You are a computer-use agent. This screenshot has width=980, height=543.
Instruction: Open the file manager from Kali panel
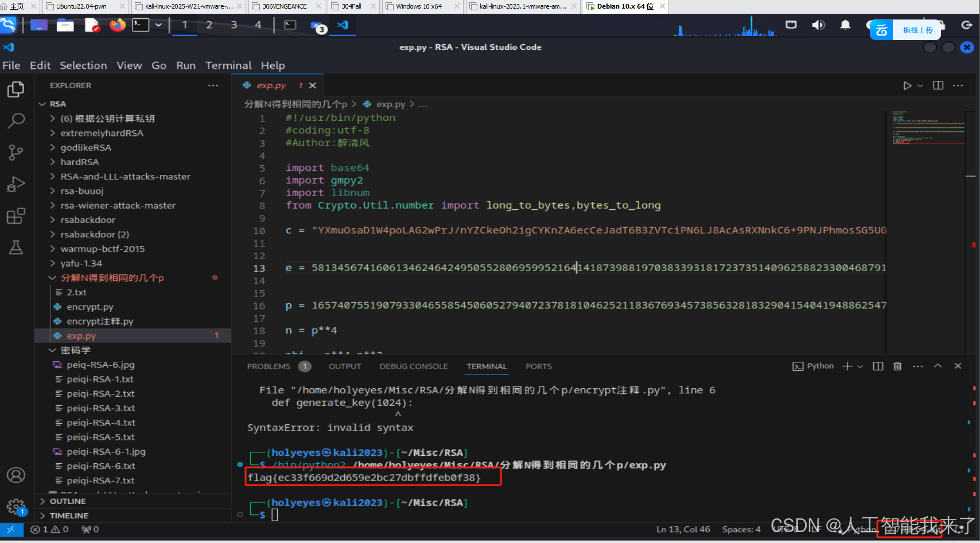tap(65, 25)
